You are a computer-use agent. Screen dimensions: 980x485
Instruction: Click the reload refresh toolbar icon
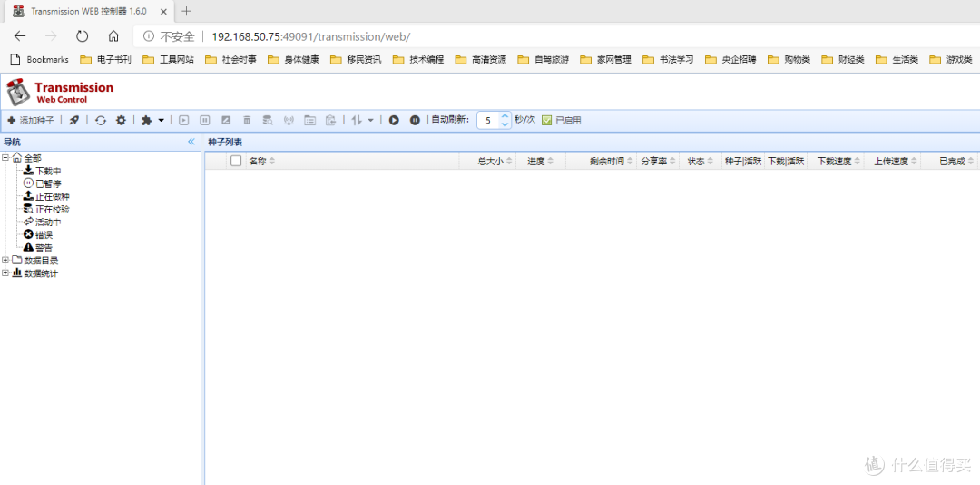click(x=101, y=120)
